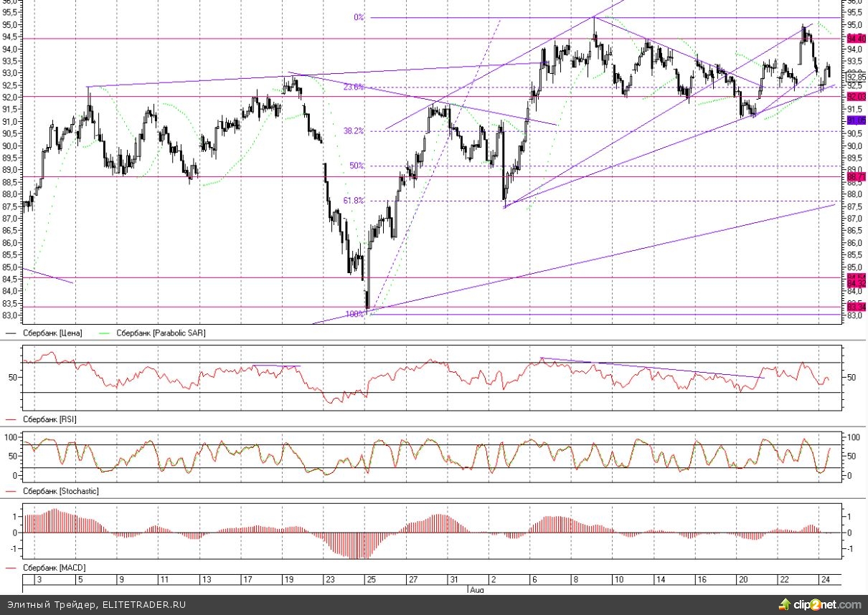
Task: Click the Aug month label on the date axis
Action: tap(476, 589)
